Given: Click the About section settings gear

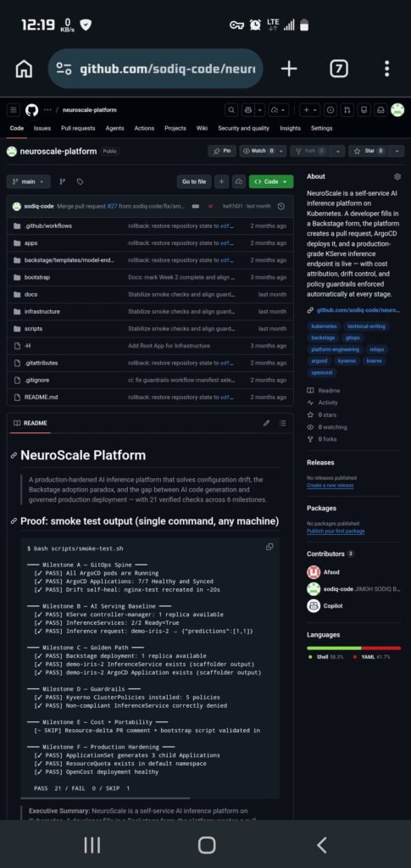Looking at the screenshot, I should tap(397, 176).
